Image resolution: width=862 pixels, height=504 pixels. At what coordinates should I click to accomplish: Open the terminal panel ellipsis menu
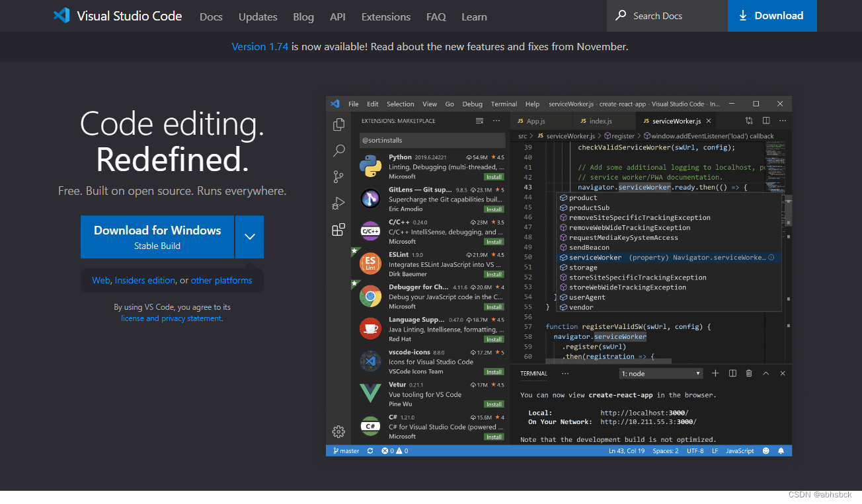pos(565,373)
